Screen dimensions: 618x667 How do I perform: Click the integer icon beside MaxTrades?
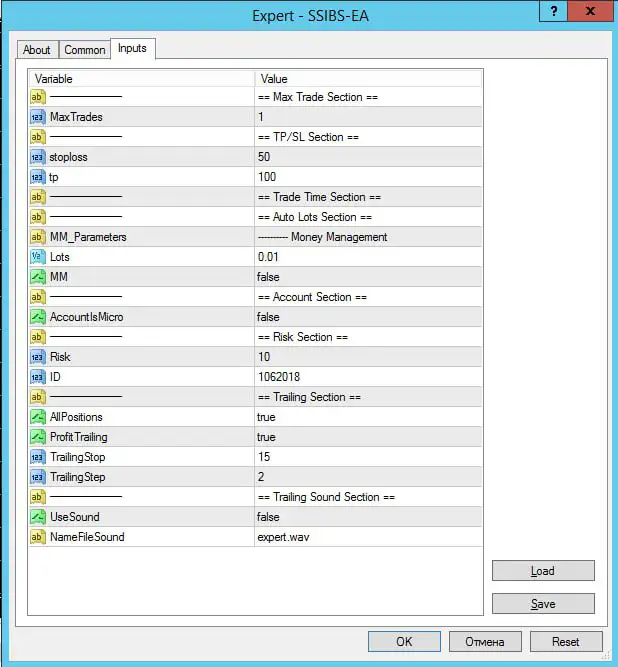(x=38, y=117)
